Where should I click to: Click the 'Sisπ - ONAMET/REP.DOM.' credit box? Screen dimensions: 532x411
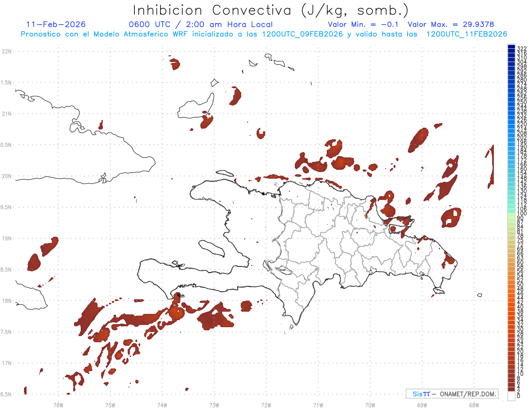pyautogui.click(x=452, y=394)
